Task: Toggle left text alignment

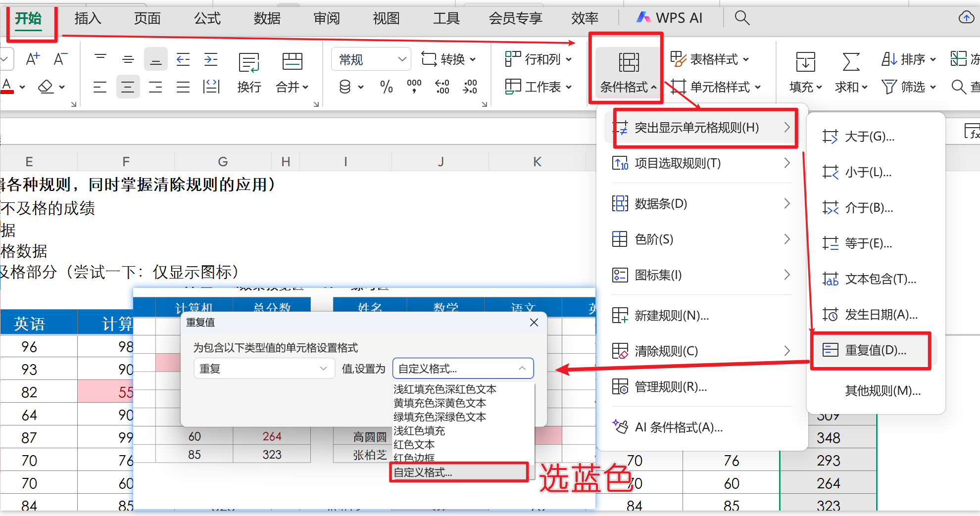Action: click(x=100, y=88)
